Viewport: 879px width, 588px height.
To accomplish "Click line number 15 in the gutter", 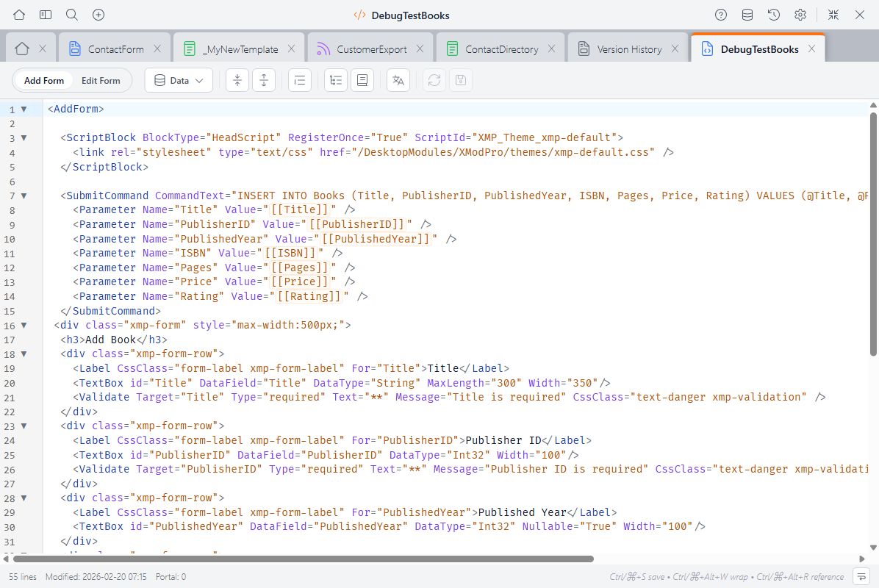I will coord(10,311).
